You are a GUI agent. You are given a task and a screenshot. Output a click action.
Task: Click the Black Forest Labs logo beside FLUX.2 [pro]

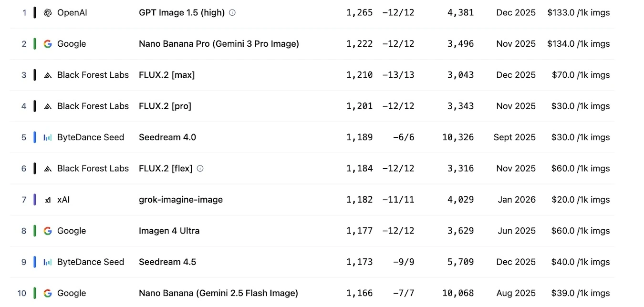[x=47, y=106]
